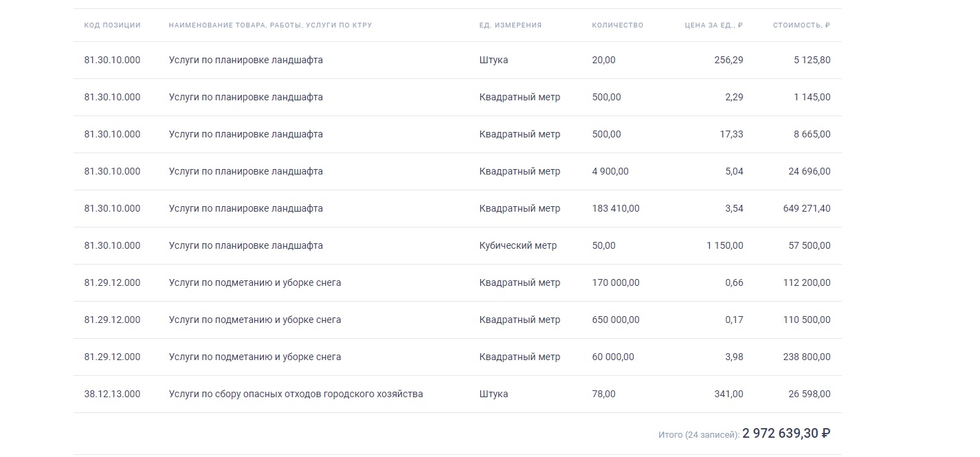This screenshot has width=980, height=457.
Task: Click the cost value 649 271,40
Action: point(806,209)
